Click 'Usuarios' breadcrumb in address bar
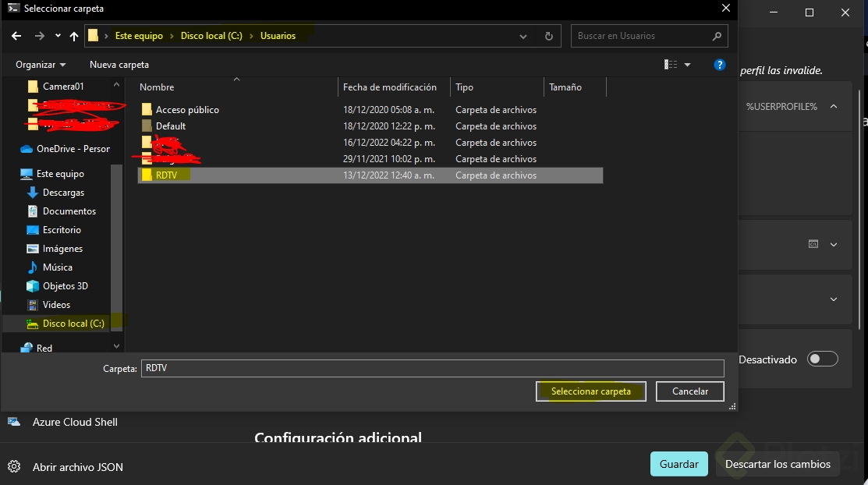868x485 pixels. 278,35
